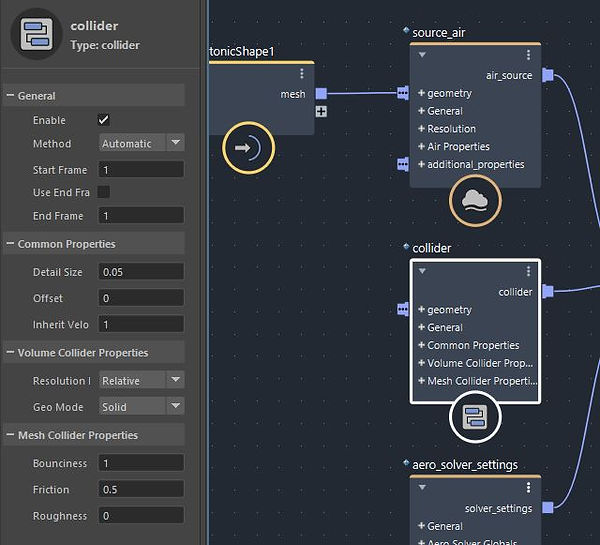Select the tonicShape1 node title
Viewport: 600px width, 545px height.
242,51
